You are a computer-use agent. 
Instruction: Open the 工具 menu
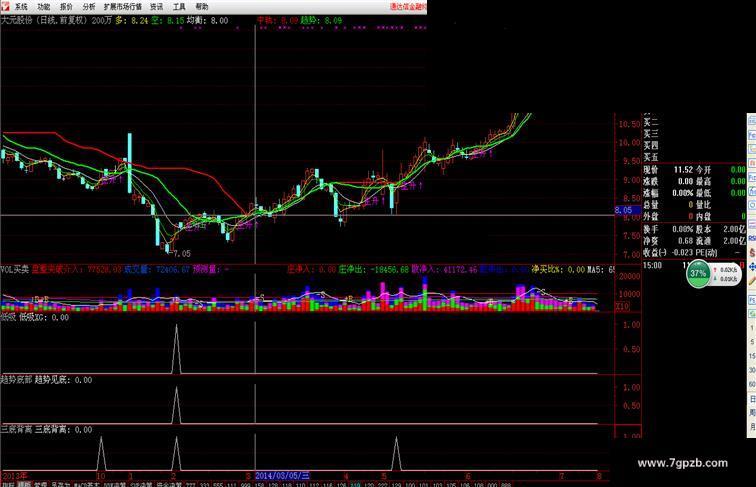[x=179, y=7]
